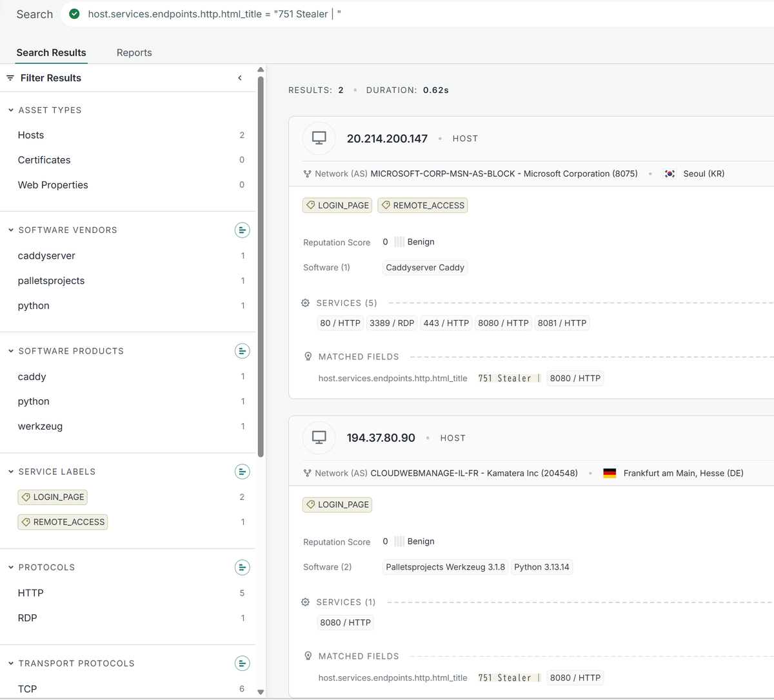Collapse the Protocols section
Viewport: 774px width, 700px height.
point(11,567)
